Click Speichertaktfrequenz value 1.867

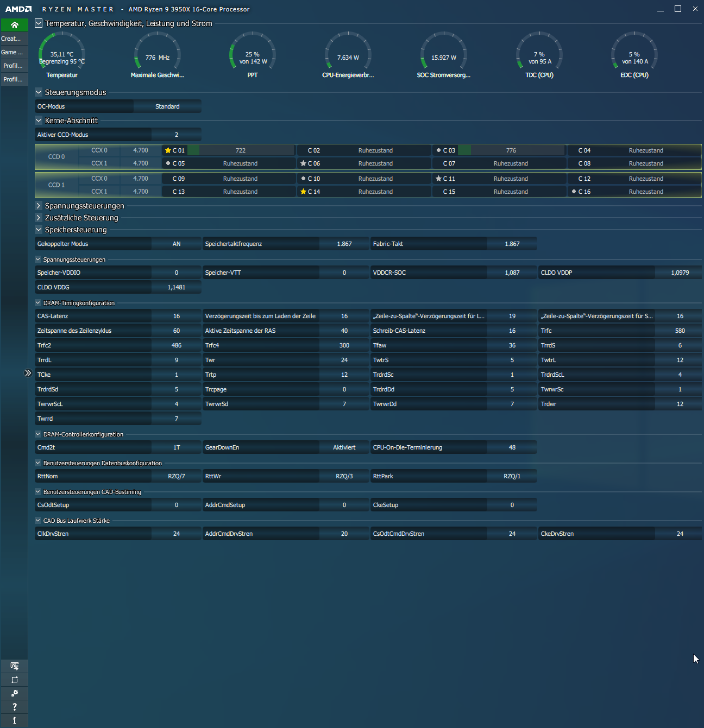tap(344, 244)
